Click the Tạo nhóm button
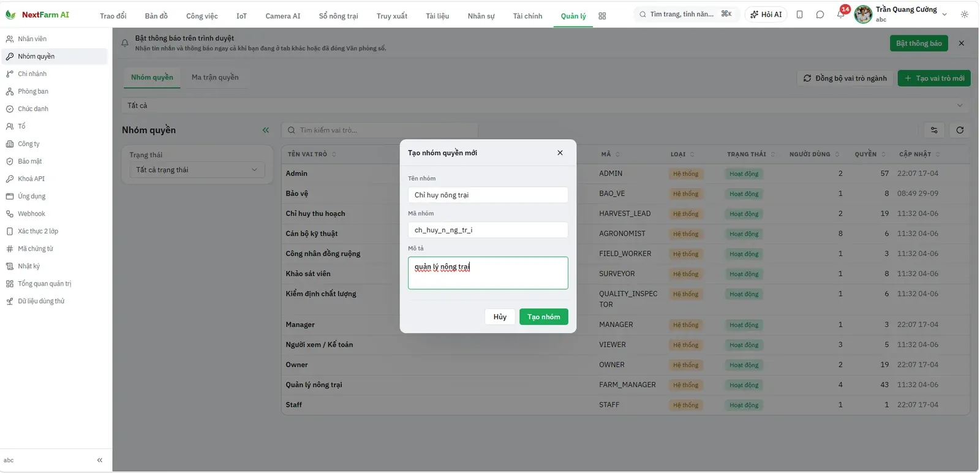The image size is (980, 473). pyautogui.click(x=544, y=317)
